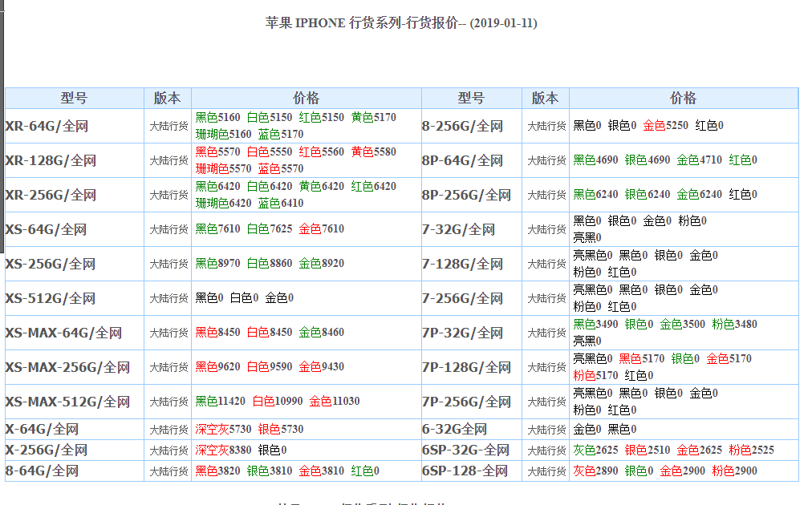The image size is (812, 505).
Task: Click the left 价格 column header
Action: coord(307,99)
